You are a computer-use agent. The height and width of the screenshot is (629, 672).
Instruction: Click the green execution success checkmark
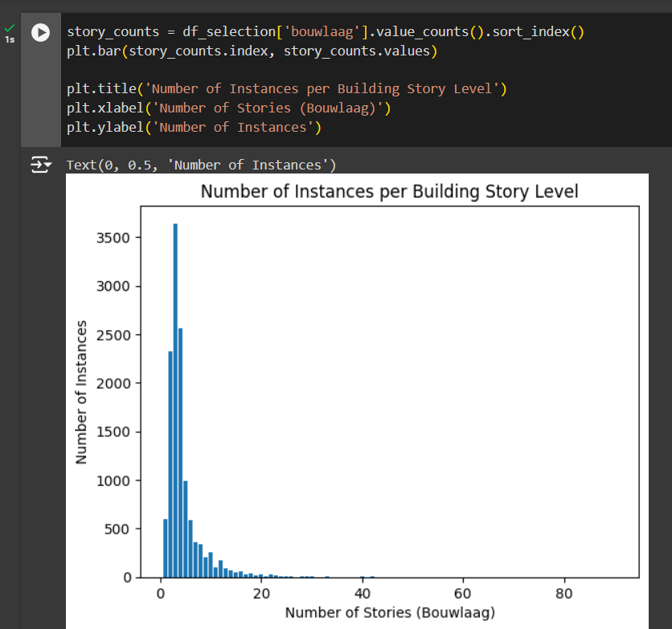coord(10,27)
